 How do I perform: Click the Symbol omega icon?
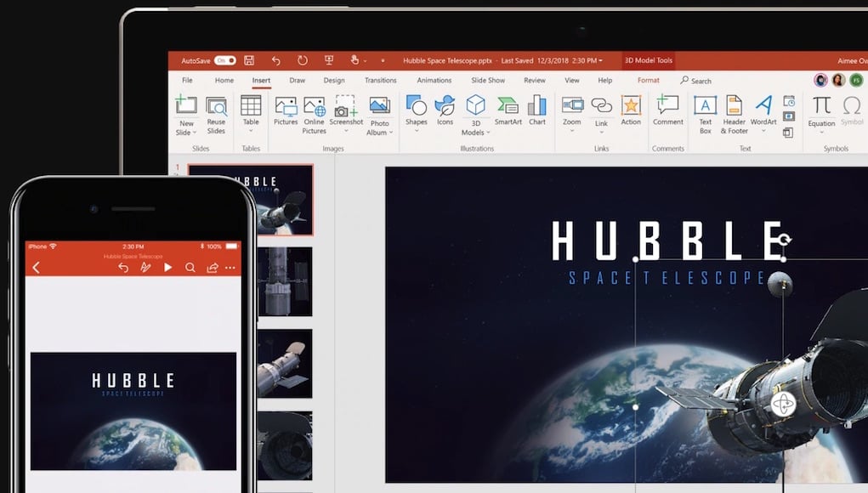851,105
